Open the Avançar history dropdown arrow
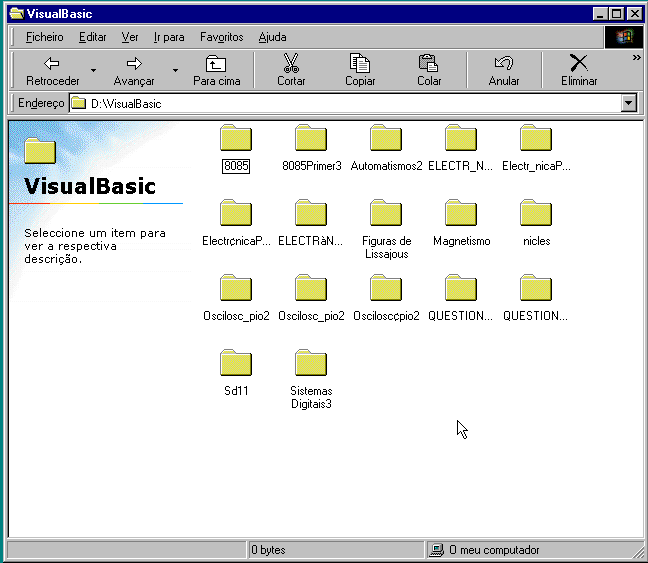648x563 pixels. [x=175, y=71]
